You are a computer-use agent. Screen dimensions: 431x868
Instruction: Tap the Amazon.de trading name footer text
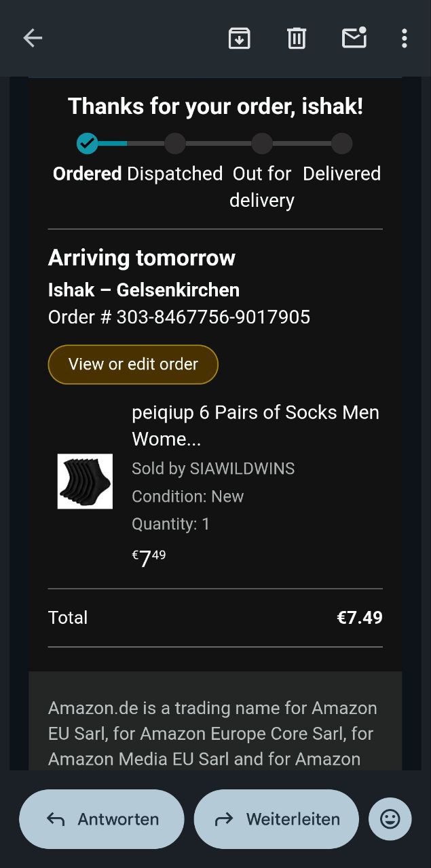tap(212, 733)
